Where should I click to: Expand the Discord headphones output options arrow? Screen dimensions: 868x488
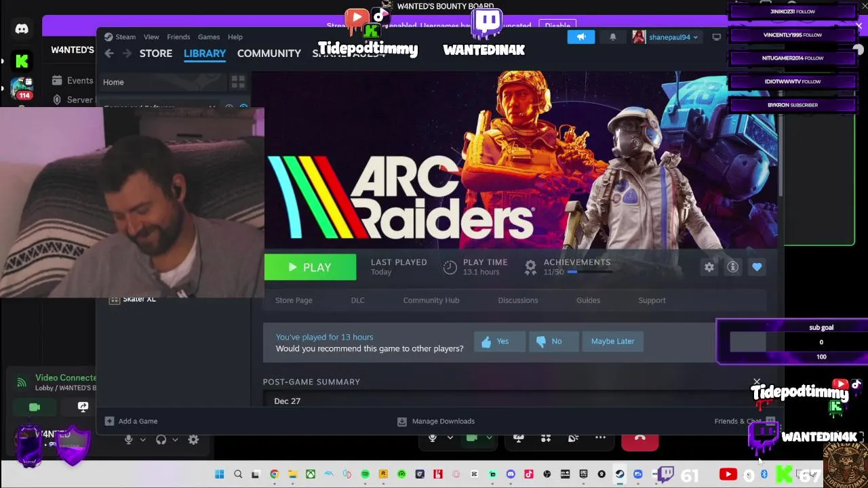point(175,440)
